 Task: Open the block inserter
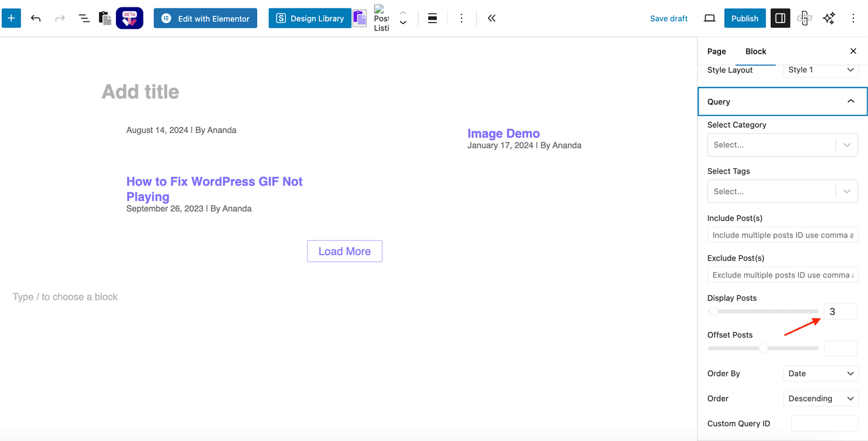11,18
